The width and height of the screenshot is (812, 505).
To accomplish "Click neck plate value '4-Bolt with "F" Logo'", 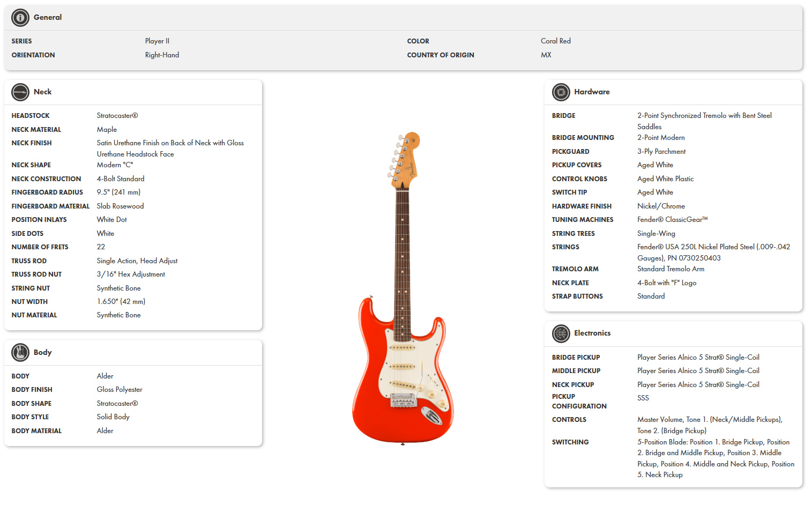I will coord(667,283).
